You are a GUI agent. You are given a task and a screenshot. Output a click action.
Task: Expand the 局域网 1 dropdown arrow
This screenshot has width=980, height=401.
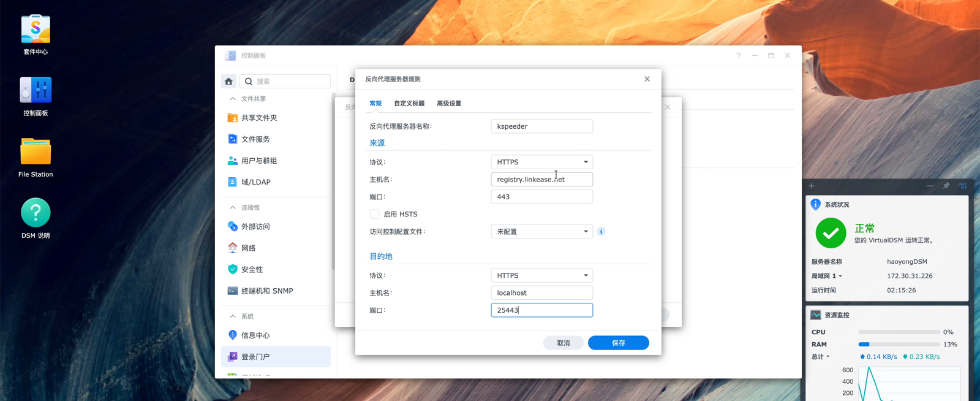(840, 277)
